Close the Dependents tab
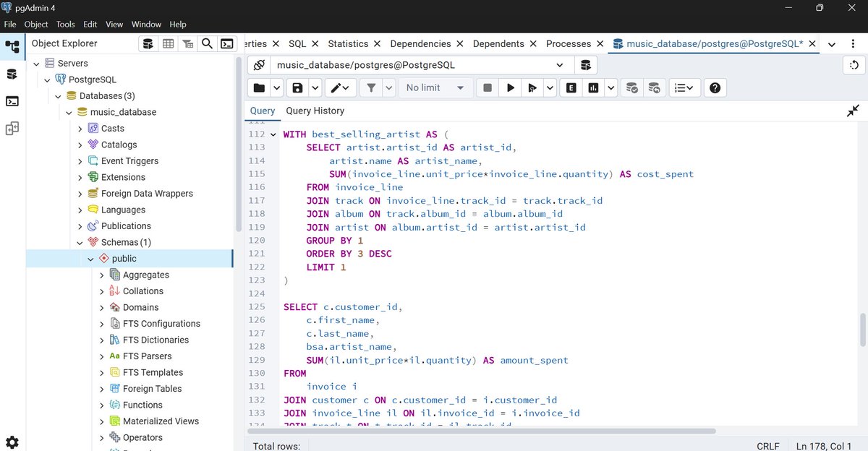The image size is (868, 451). [533, 44]
